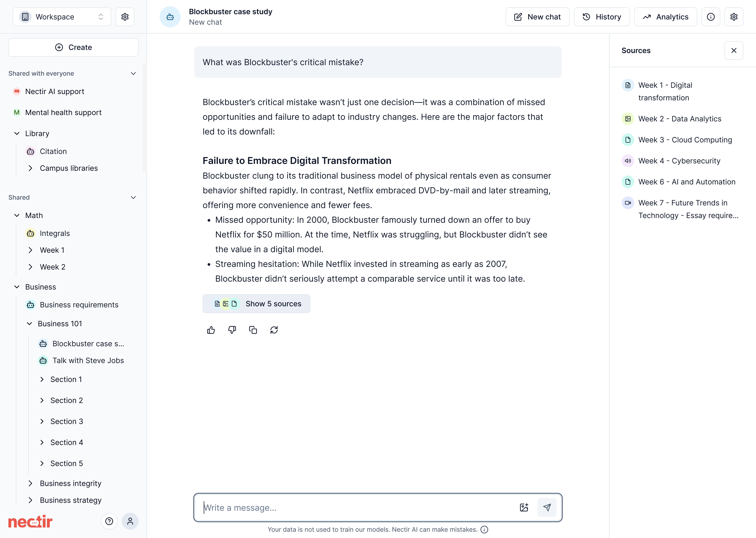Viewport: 756px width, 538px height.
Task: Collapse the Business folder
Action: point(17,287)
